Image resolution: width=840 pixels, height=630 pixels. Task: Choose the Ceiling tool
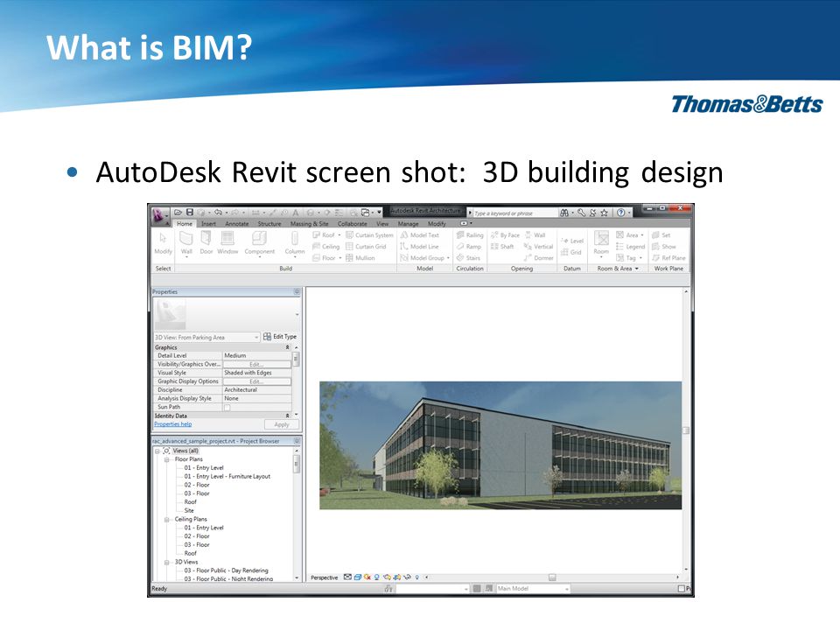[325, 247]
